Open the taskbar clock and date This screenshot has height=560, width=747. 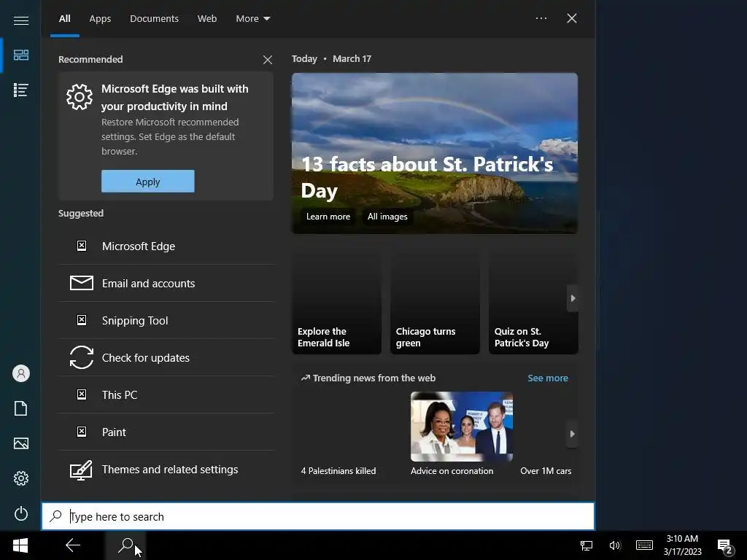click(x=682, y=545)
